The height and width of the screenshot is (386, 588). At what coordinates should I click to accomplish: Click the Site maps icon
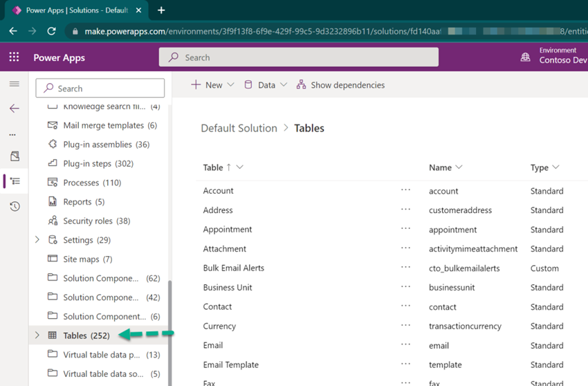[53, 259]
